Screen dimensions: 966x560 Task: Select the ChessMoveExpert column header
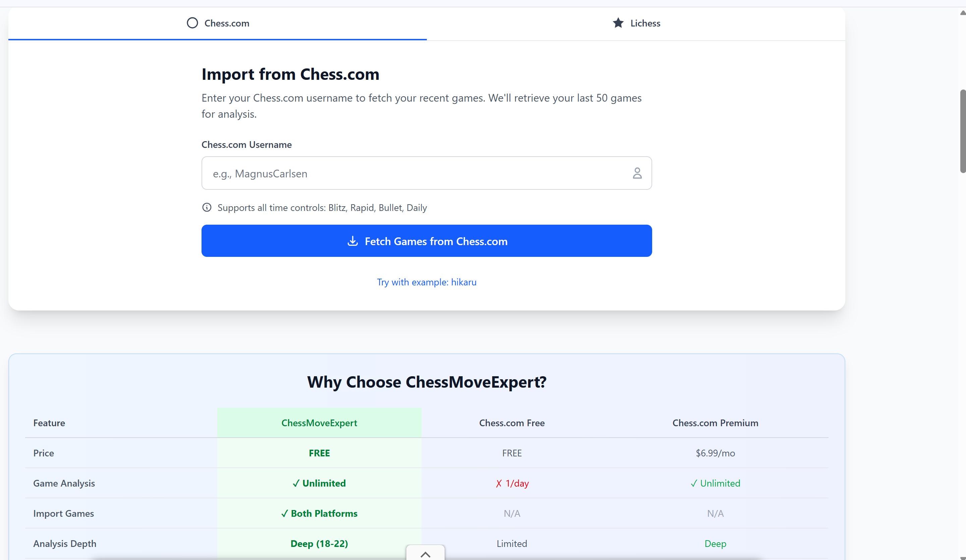(319, 423)
